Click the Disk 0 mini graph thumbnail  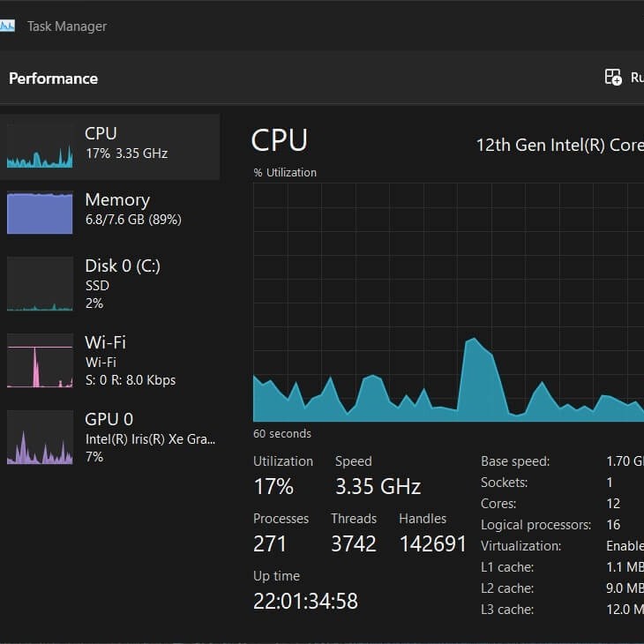(40, 284)
